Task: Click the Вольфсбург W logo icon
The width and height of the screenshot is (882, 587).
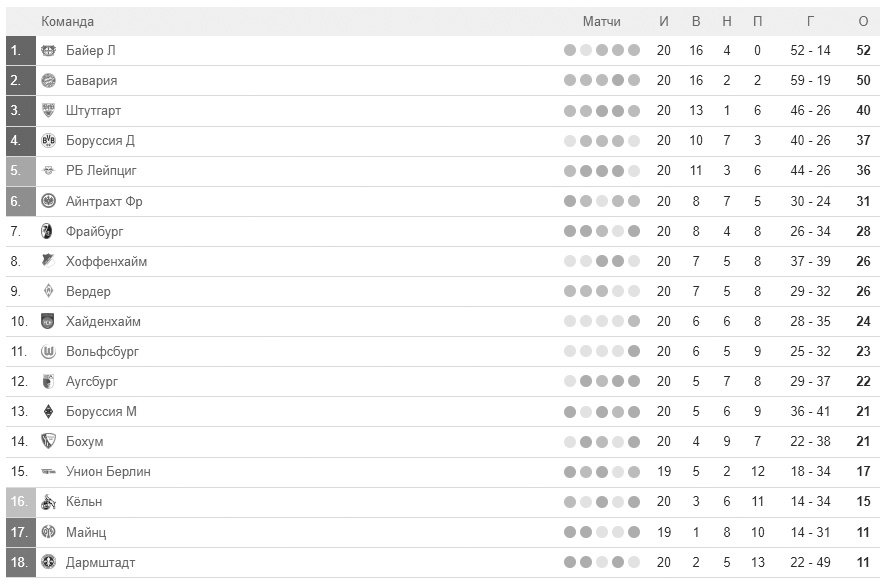Action: pyautogui.click(x=48, y=351)
